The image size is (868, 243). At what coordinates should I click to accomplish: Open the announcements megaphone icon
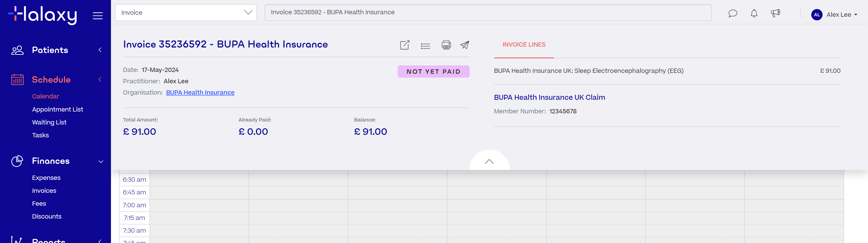click(775, 14)
